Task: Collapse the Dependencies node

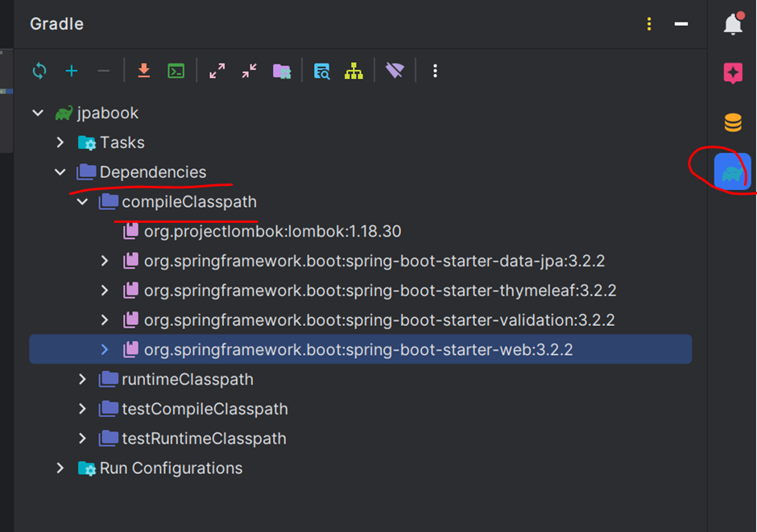Action: pos(60,172)
